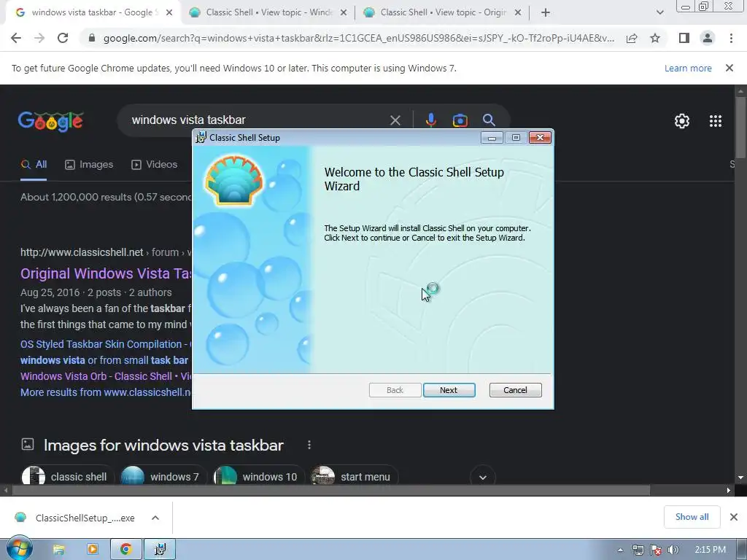Open options menu beside Images for windows vista taskbar
Viewport: 747px width, 560px height.
pos(309,445)
